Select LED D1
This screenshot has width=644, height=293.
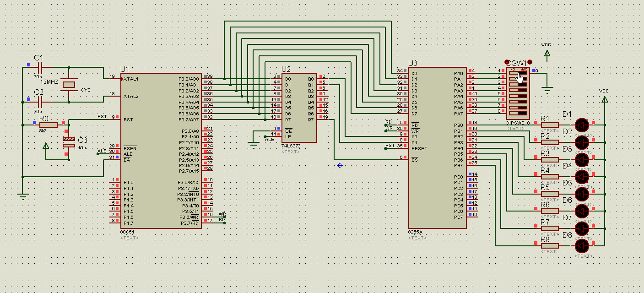coord(582,125)
